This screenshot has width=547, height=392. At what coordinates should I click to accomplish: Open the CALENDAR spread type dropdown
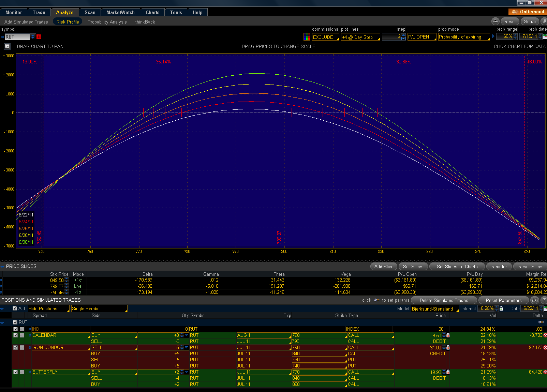coord(61,335)
